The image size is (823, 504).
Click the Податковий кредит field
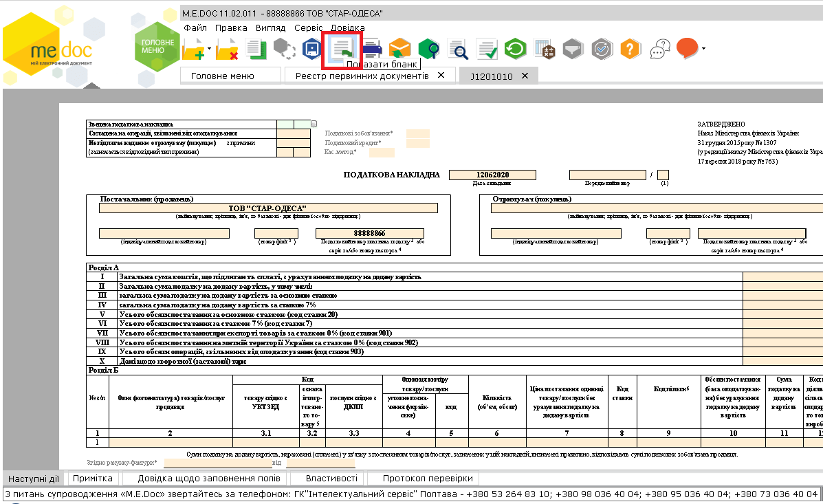point(418,143)
